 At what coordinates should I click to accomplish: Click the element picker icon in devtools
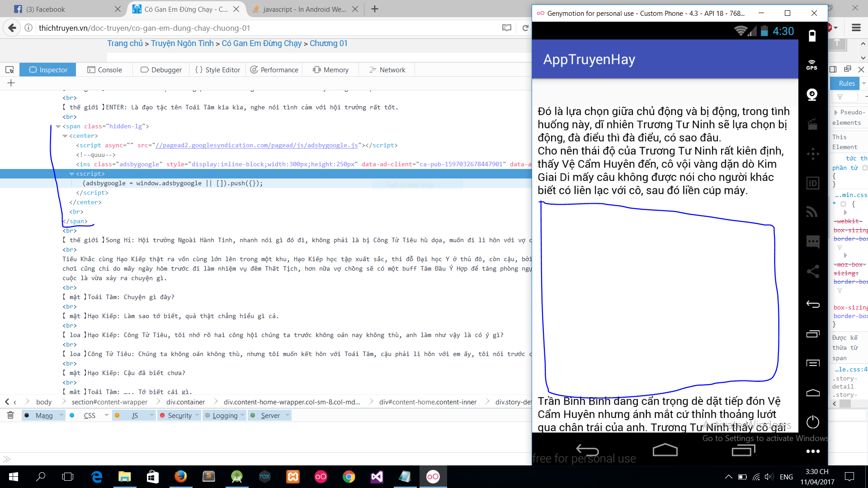click(x=9, y=70)
